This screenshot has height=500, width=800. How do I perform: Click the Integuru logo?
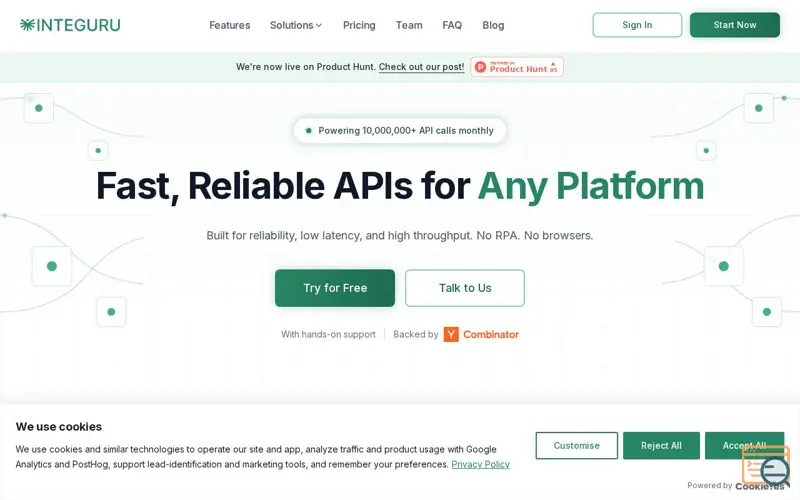point(70,25)
